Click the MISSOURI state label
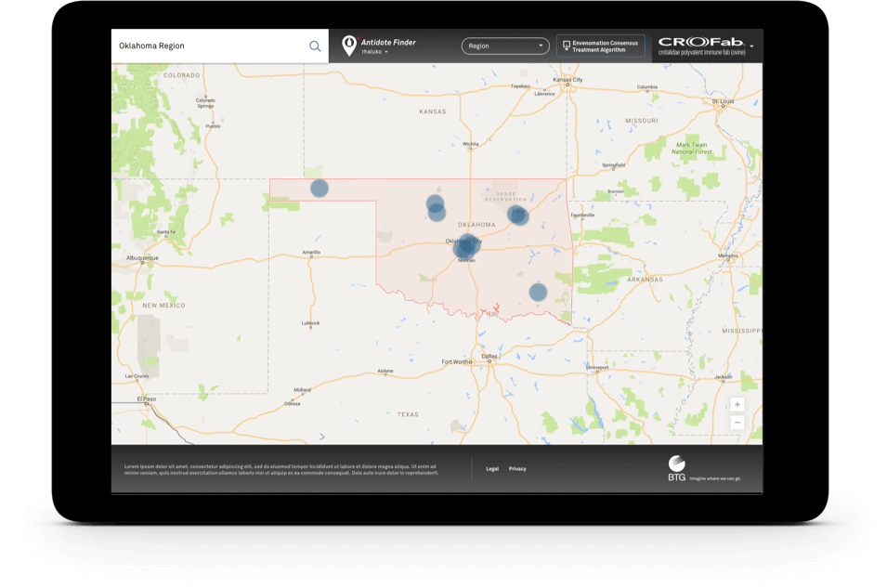 [642, 121]
